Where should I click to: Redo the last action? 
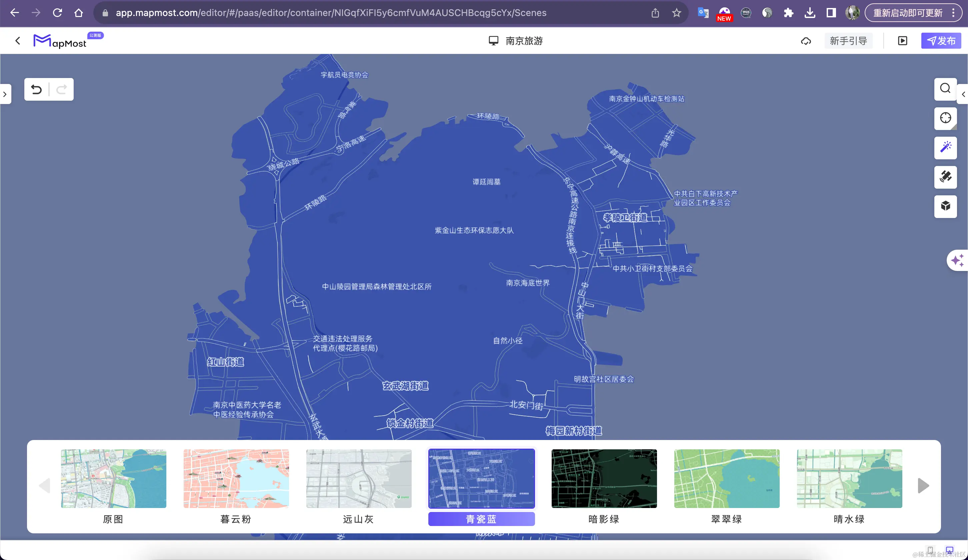click(61, 89)
